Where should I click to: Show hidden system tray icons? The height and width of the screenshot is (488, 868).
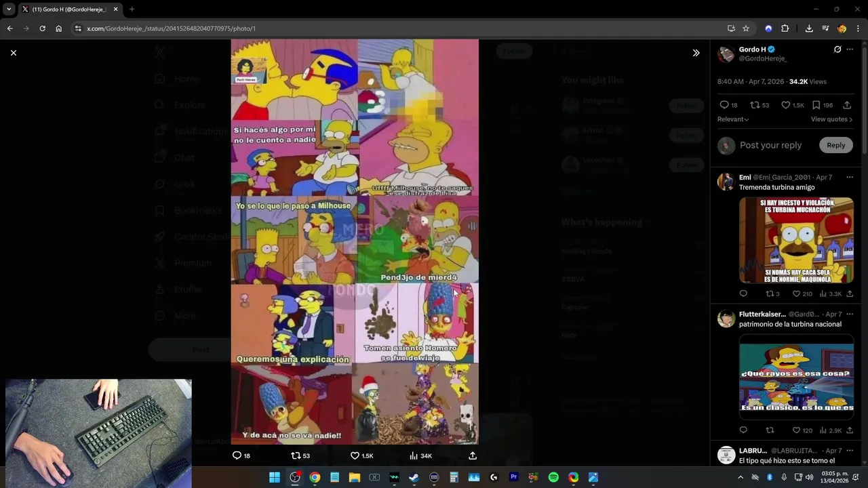(741, 477)
